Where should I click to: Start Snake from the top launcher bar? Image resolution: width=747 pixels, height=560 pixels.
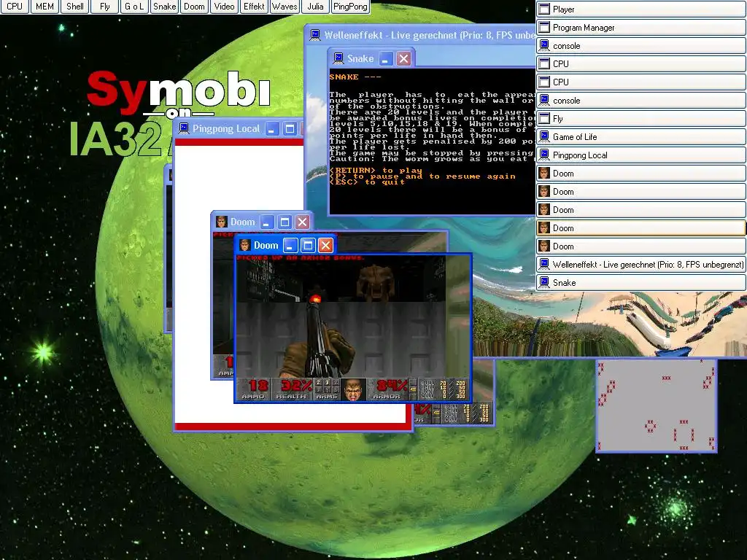164,7
